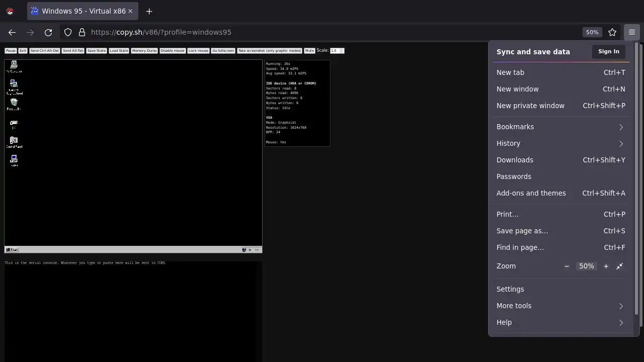Click the serial console text area
The height and width of the screenshot is (362, 644).
[x=133, y=312]
